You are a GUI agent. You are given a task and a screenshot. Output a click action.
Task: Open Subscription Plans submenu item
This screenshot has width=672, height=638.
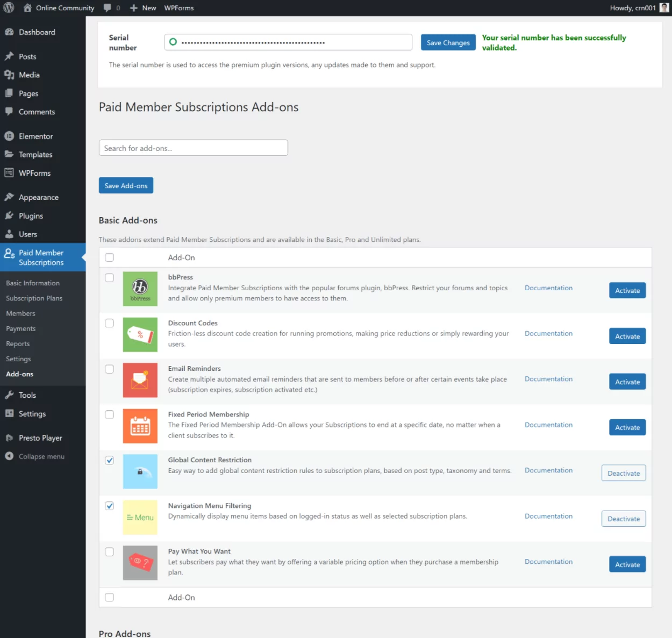34,298
